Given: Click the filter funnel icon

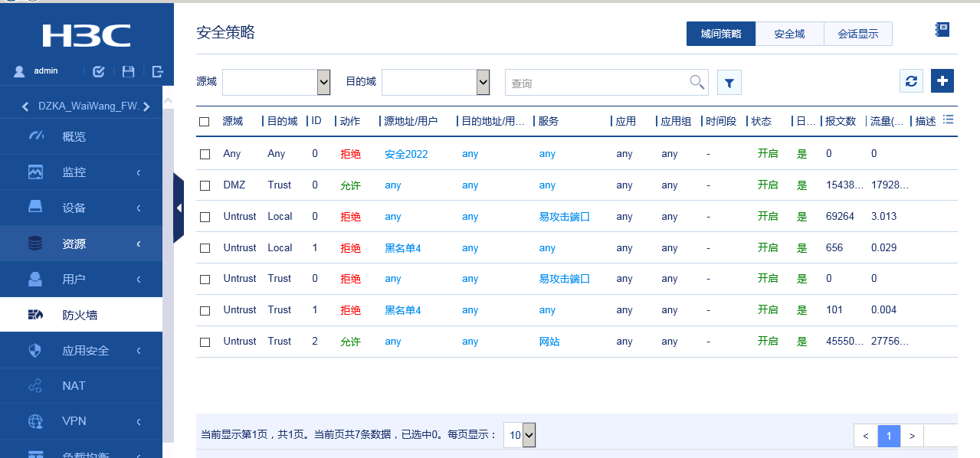Looking at the screenshot, I should click(729, 83).
